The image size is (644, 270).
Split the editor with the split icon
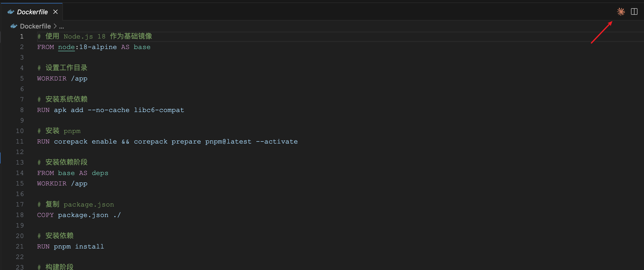coord(634,12)
